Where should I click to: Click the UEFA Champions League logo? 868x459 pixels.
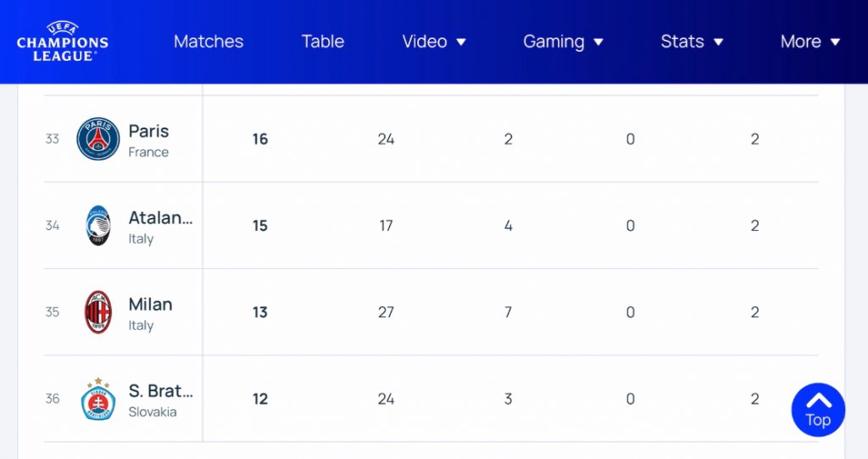tap(63, 42)
